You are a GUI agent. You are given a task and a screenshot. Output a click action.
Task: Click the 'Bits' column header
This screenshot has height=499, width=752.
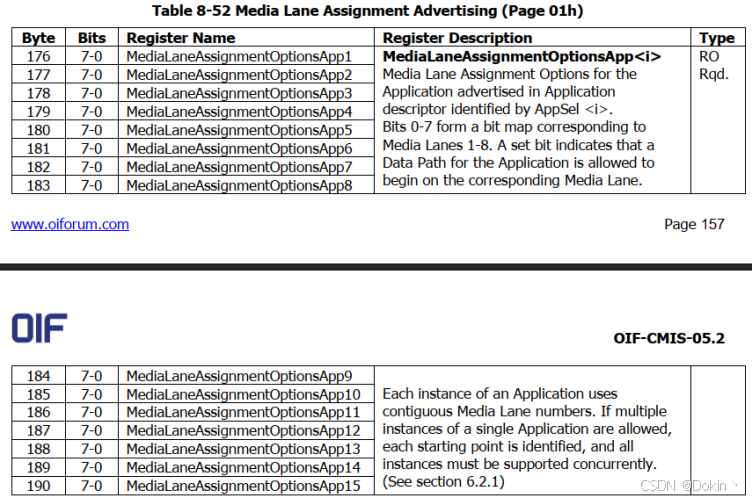pyautogui.click(x=92, y=38)
